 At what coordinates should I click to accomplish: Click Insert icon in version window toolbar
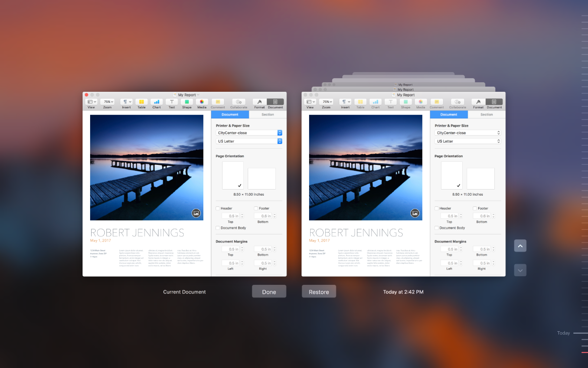(345, 102)
